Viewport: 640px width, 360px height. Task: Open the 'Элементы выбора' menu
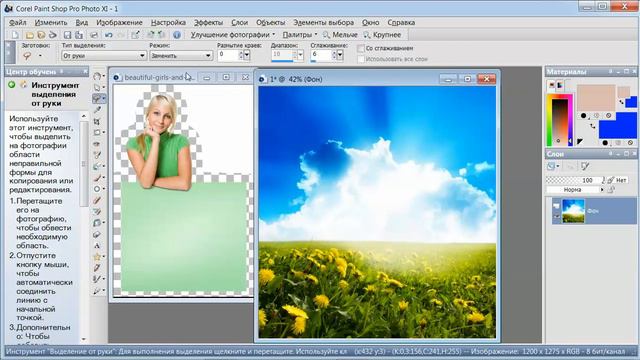(323, 22)
